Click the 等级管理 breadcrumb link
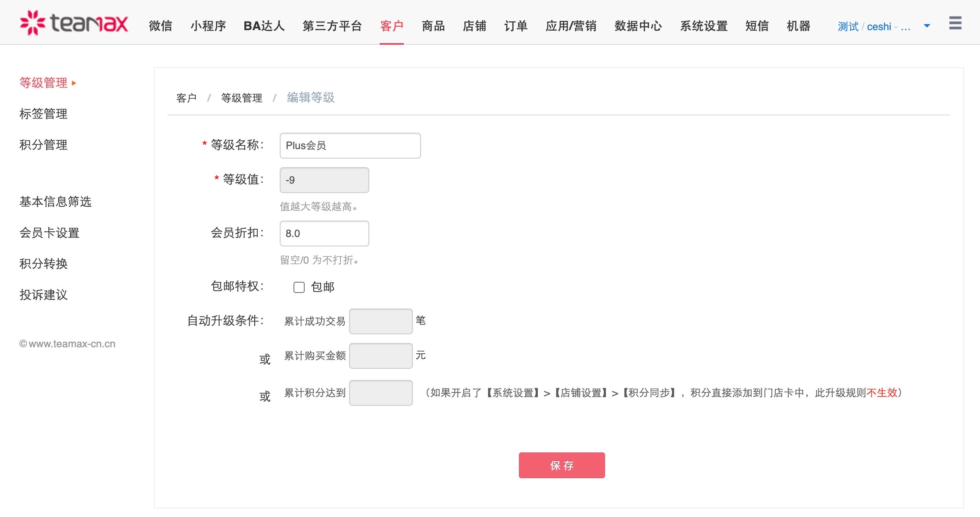980x517 pixels. [241, 98]
